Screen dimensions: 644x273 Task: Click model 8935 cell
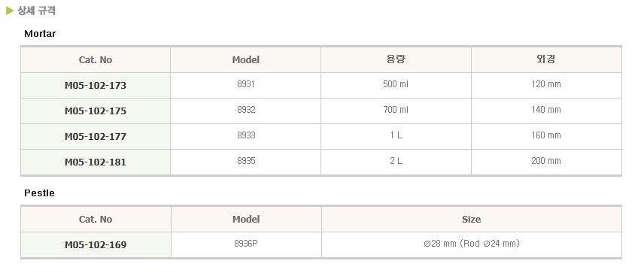point(245,161)
